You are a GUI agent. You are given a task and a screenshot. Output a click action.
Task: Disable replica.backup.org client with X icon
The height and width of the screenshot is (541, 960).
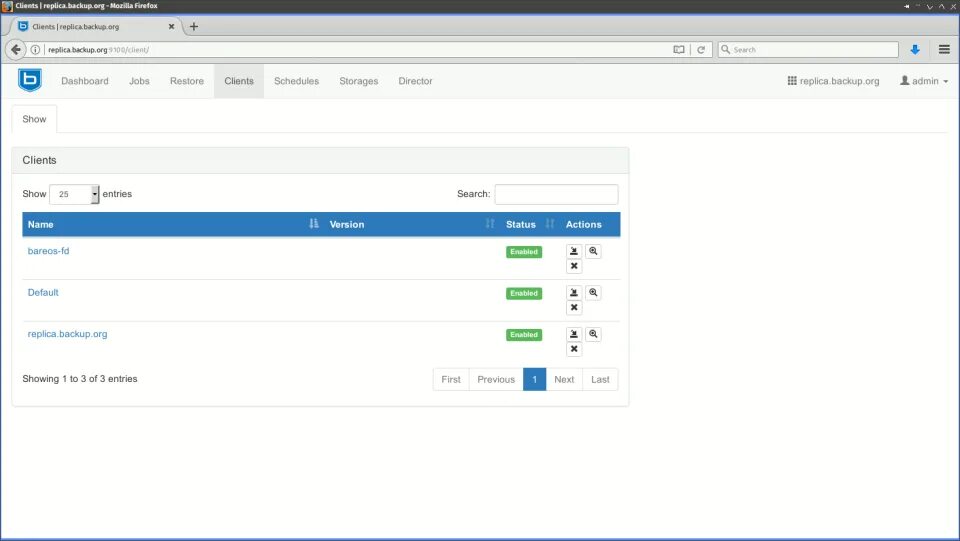(x=574, y=349)
